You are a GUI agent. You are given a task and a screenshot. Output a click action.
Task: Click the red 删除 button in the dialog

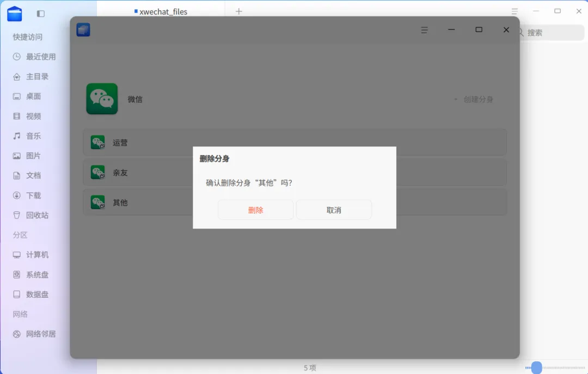click(256, 210)
